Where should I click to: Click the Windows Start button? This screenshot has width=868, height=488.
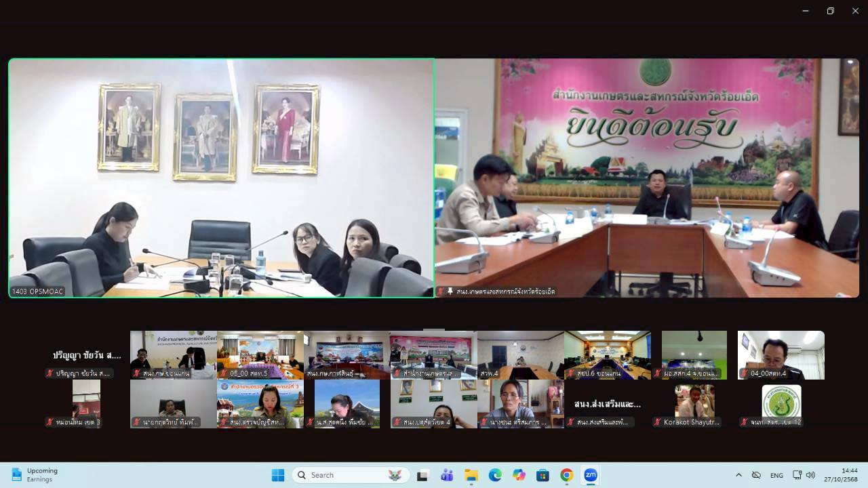(278, 475)
